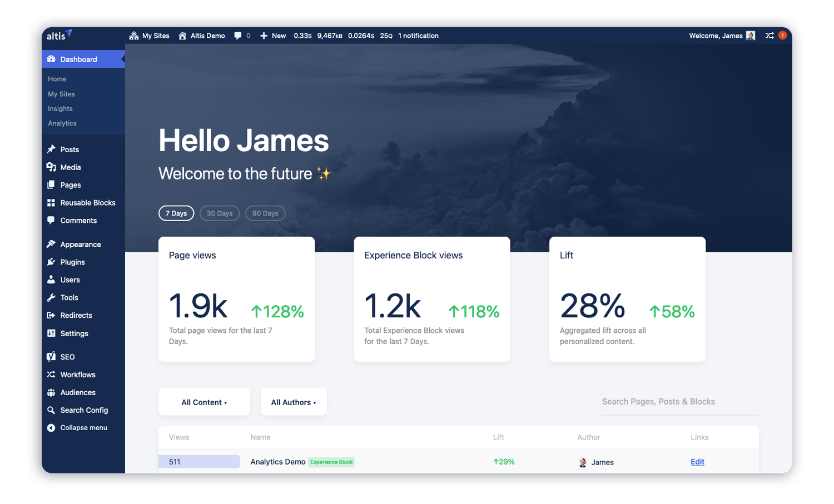This screenshot has height=504, width=834.
Task: Click the Lift column header
Action: (499, 437)
